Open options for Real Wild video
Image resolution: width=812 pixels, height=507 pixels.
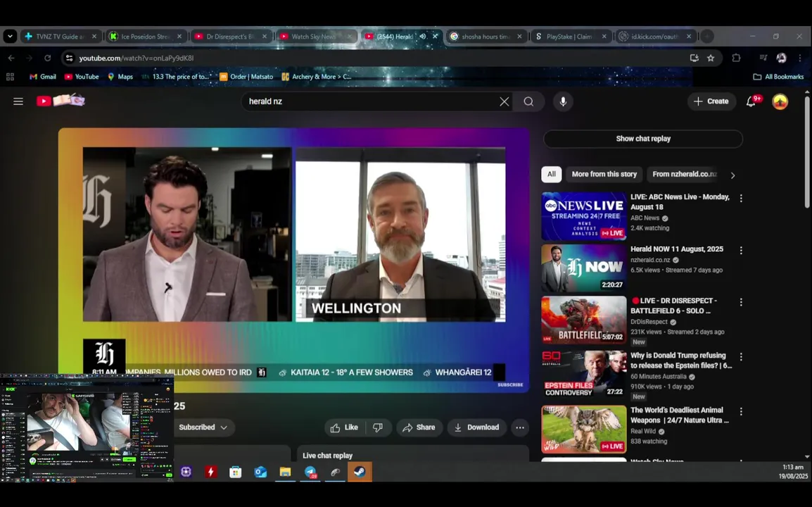tap(741, 412)
